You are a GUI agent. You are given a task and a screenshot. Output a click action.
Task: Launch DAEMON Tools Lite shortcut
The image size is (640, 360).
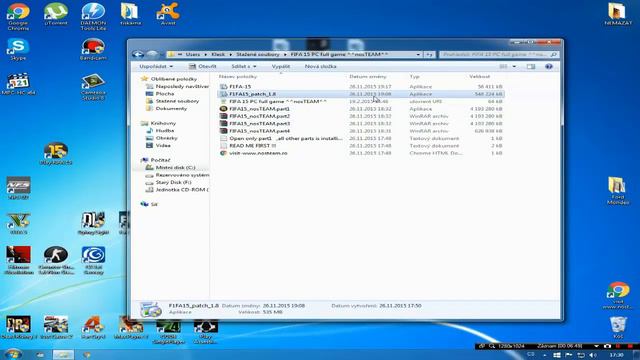click(93, 16)
